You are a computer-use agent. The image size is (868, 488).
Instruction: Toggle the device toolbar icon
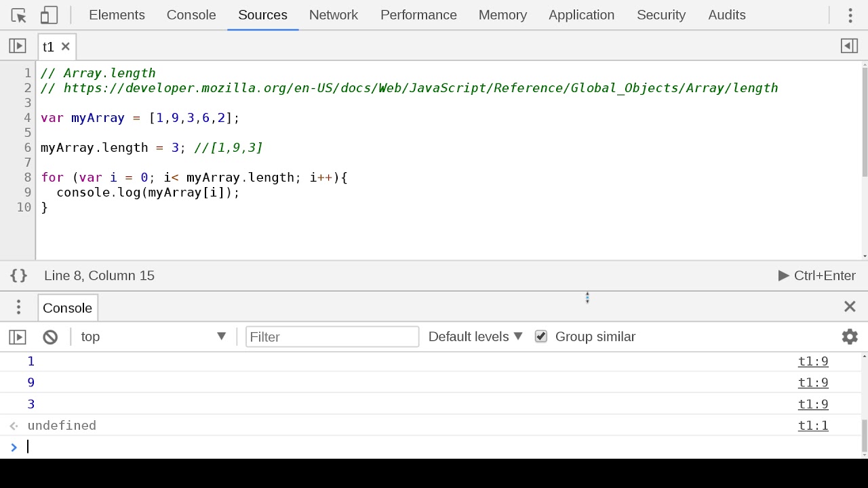point(49,15)
